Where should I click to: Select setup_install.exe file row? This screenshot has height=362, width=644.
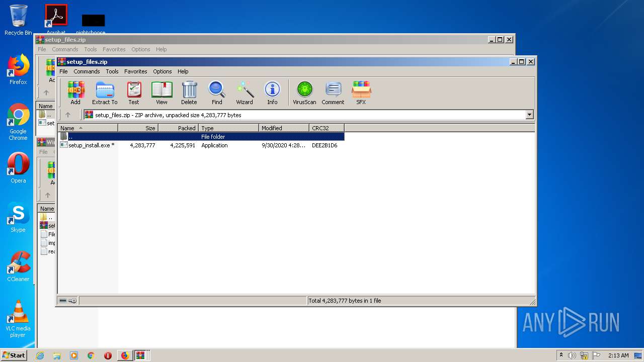point(201,145)
